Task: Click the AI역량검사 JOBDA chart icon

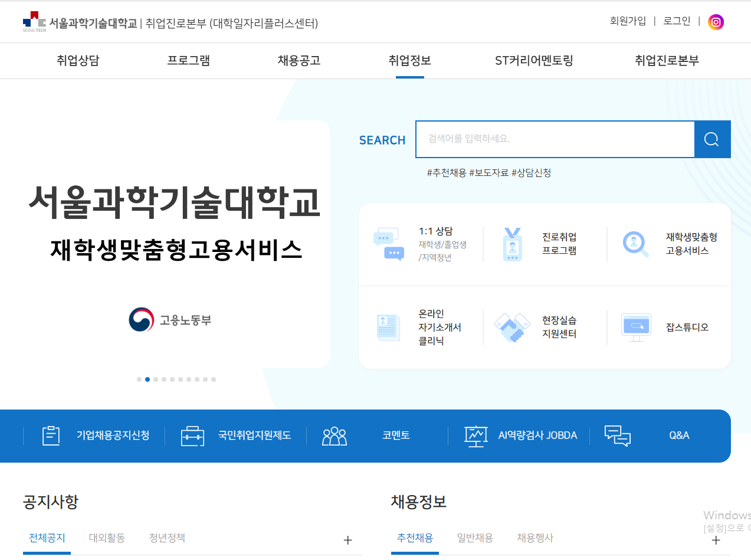Action: coord(475,436)
